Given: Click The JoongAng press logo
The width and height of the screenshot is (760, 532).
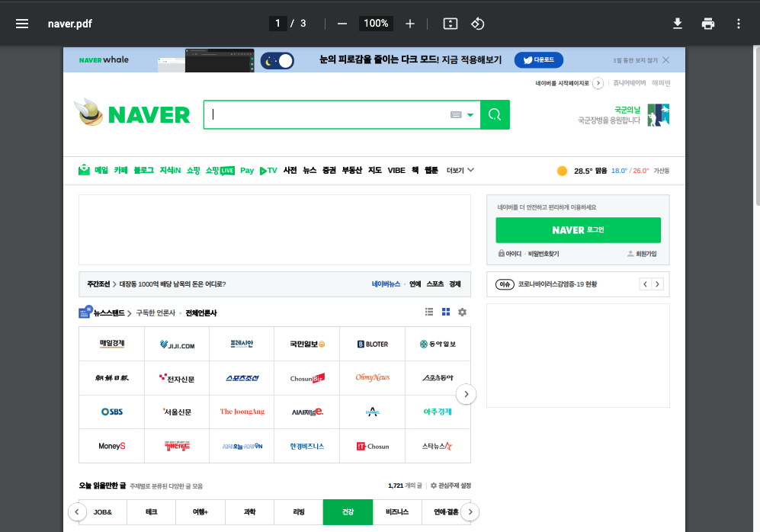Looking at the screenshot, I should (x=242, y=412).
